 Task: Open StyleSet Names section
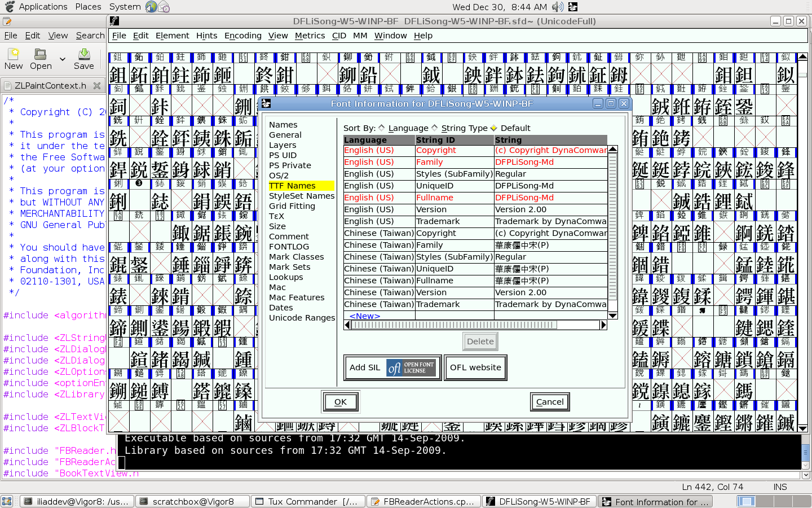pos(302,196)
